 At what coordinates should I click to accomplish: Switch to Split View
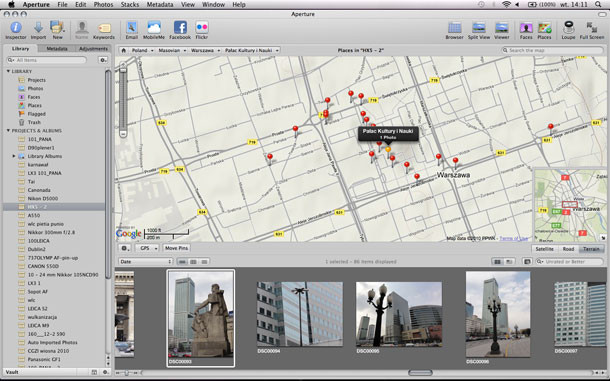pyautogui.click(x=479, y=30)
